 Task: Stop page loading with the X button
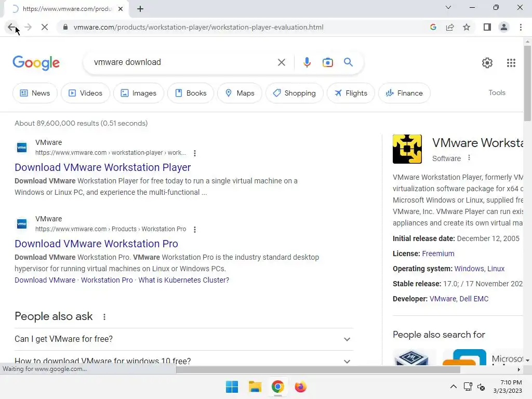pyautogui.click(x=45, y=27)
